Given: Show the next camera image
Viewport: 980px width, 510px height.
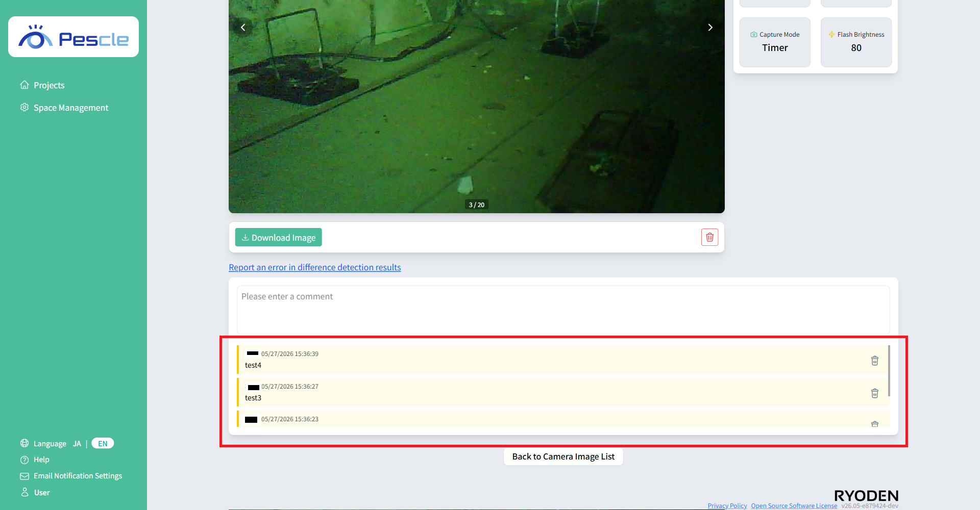Looking at the screenshot, I should click(x=710, y=28).
